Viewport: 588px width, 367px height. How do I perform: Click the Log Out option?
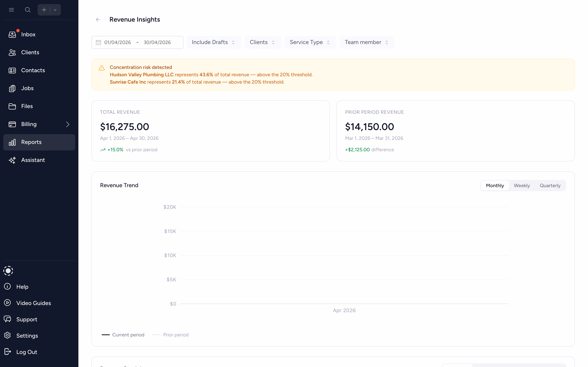click(x=27, y=352)
